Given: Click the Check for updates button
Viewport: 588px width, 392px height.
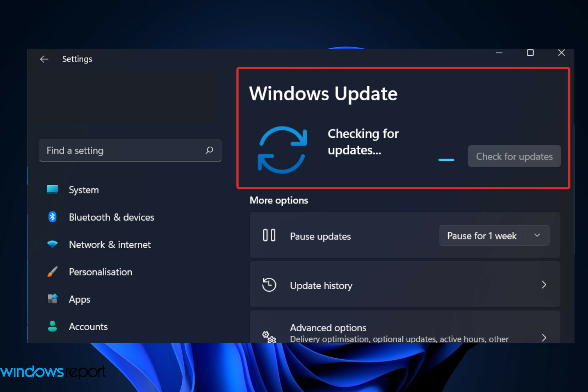Looking at the screenshot, I should coord(514,156).
